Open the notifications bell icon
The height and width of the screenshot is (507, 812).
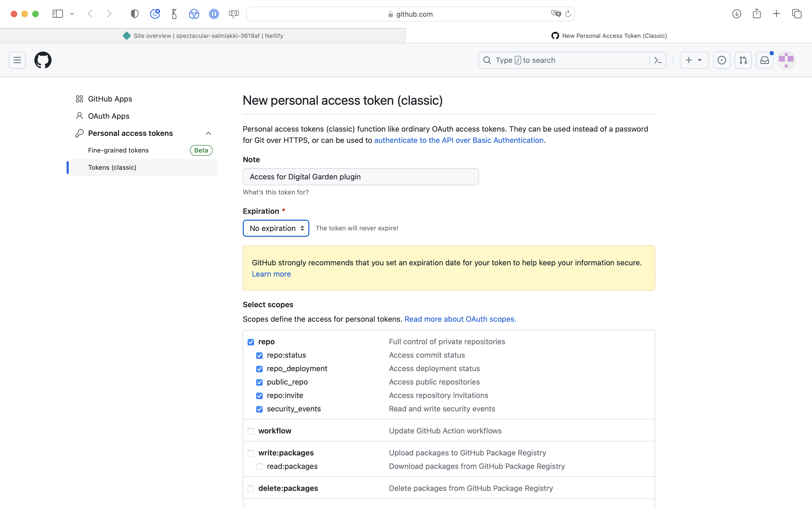[x=765, y=60]
